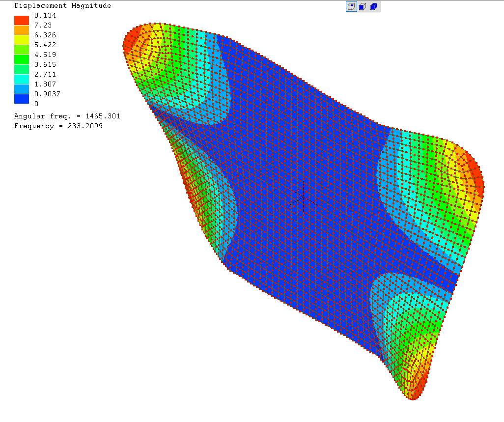Click the legend maximum value '8.134'
Screen dimensions: 504x422
45,15
